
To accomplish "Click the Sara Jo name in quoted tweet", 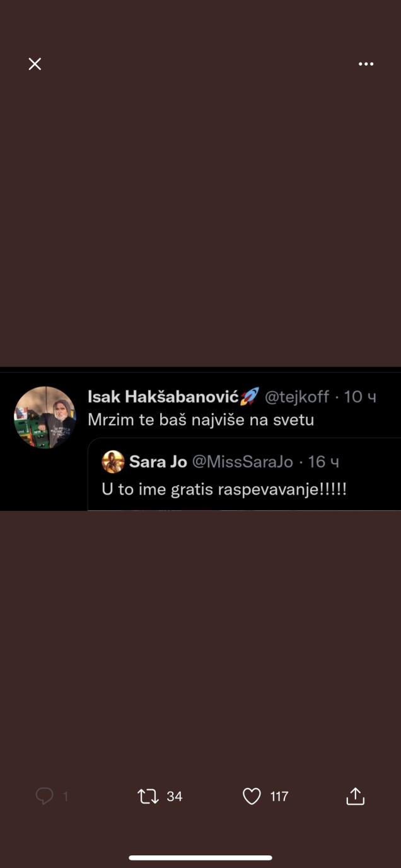I will tap(158, 462).
